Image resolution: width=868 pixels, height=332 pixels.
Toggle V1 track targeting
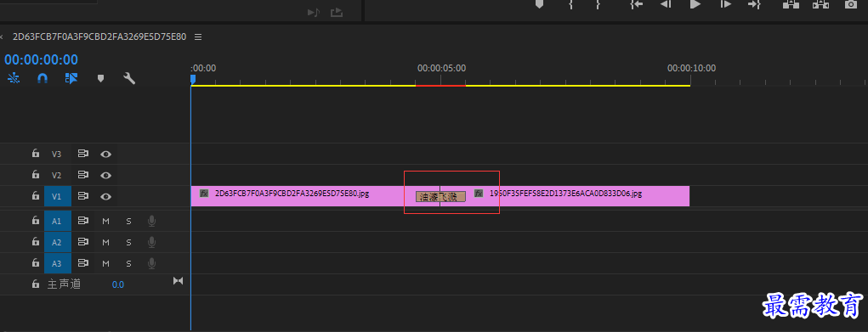click(58, 196)
